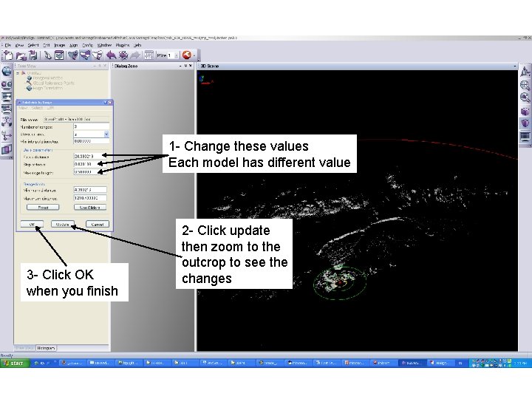Click the Minimum distance field

(90, 190)
